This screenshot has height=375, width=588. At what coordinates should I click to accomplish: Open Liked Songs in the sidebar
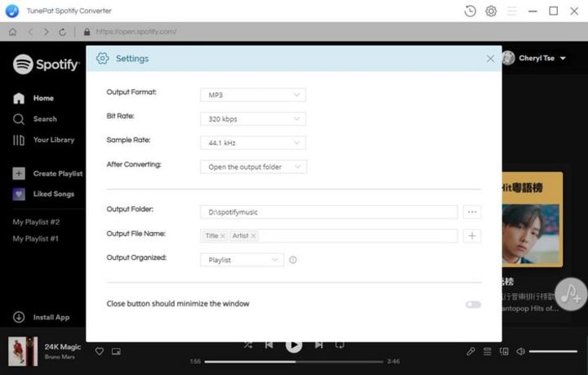click(43, 194)
